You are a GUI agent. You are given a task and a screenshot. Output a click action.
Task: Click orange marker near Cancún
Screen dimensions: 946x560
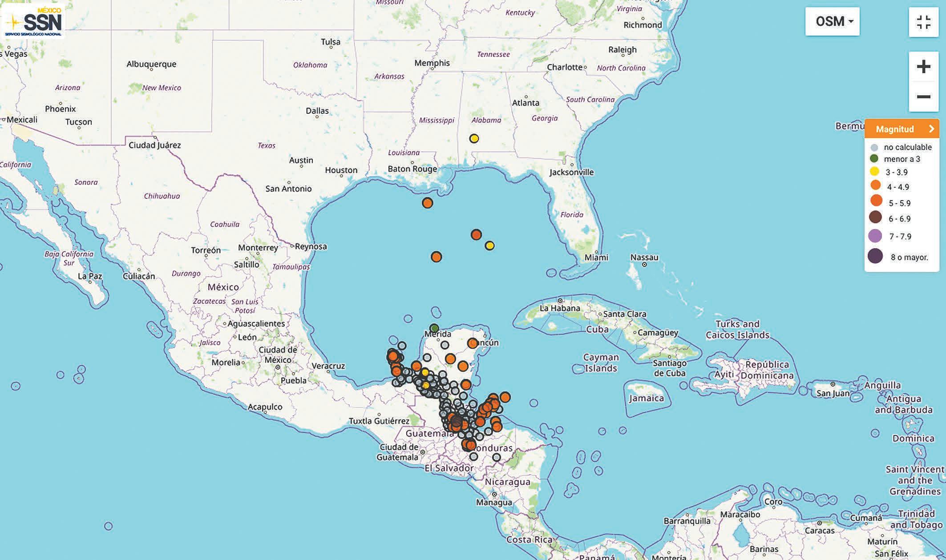(x=472, y=343)
